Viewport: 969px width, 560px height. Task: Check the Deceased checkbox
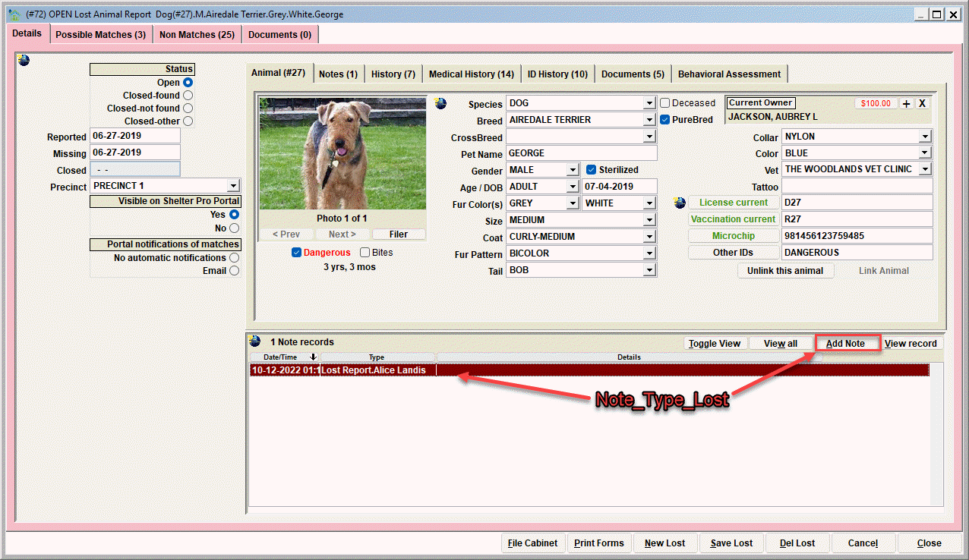click(664, 103)
